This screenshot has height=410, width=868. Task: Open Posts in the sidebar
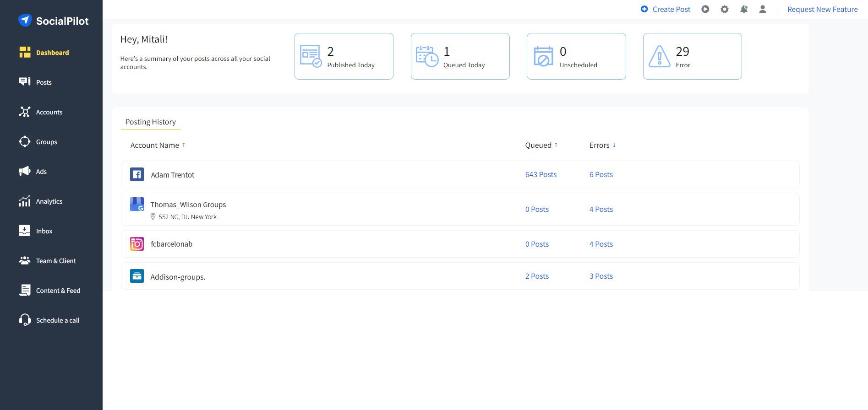coord(44,82)
